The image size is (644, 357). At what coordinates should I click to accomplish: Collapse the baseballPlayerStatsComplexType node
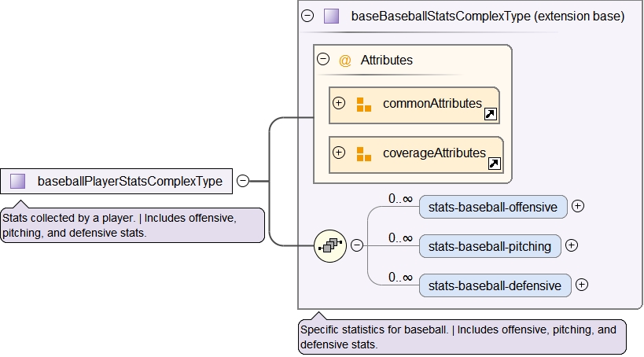tap(243, 182)
